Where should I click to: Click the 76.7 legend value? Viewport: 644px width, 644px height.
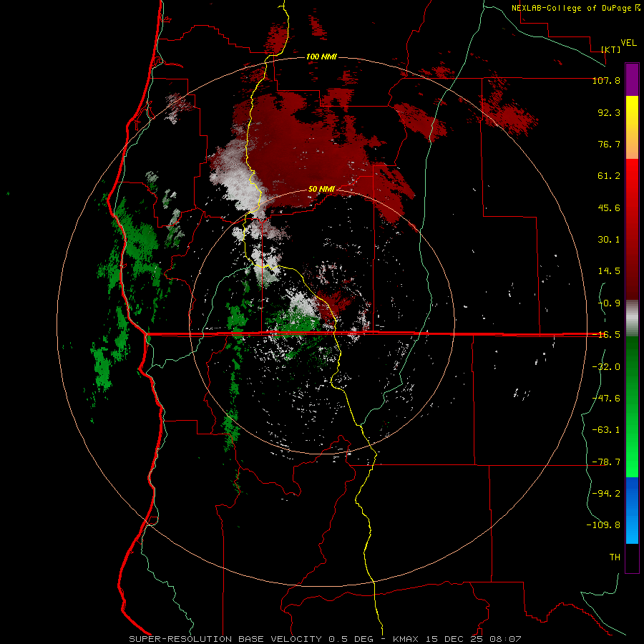(x=609, y=144)
